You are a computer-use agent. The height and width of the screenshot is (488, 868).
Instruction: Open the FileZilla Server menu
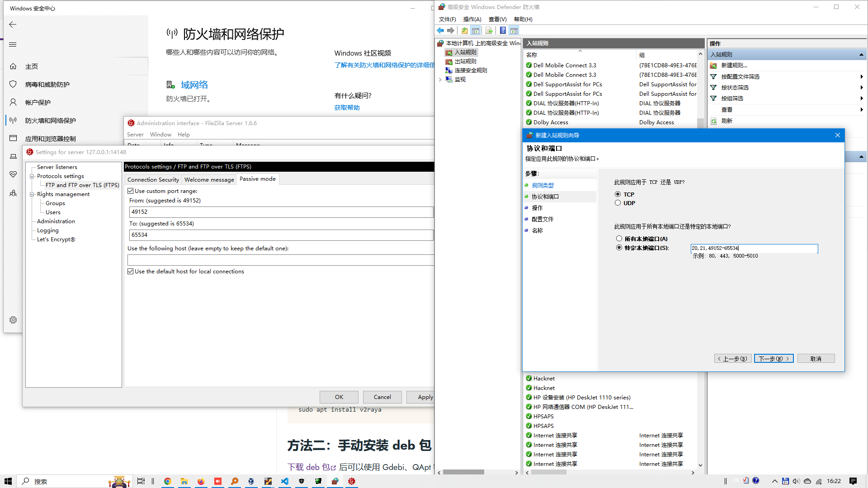[x=135, y=135]
